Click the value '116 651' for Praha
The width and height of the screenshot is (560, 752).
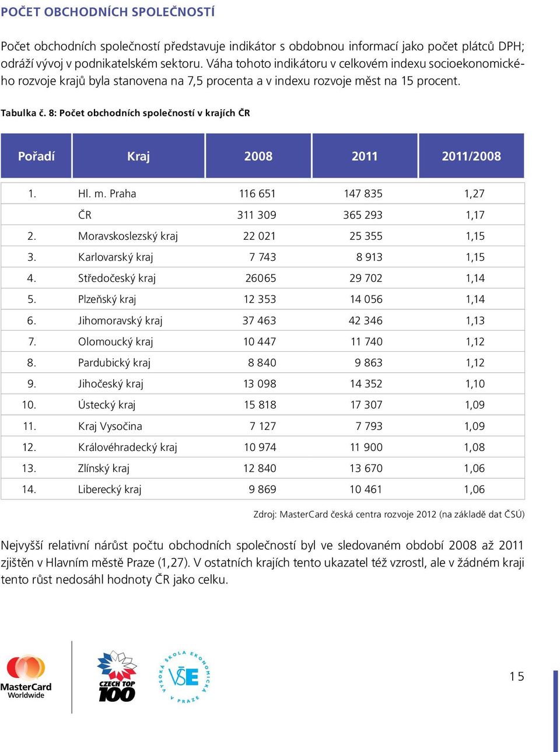[x=257, y=194]
